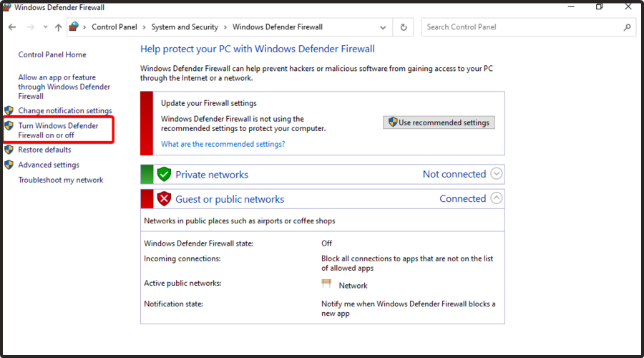
Task: Minimize the Firewall window
Action: [x=571, y=6]
